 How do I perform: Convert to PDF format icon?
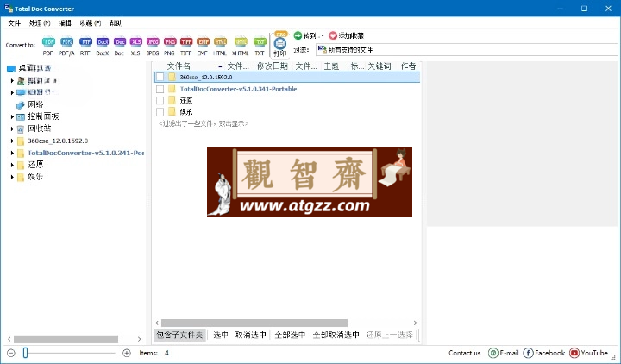pyautogui.click(x=48, y=42)
